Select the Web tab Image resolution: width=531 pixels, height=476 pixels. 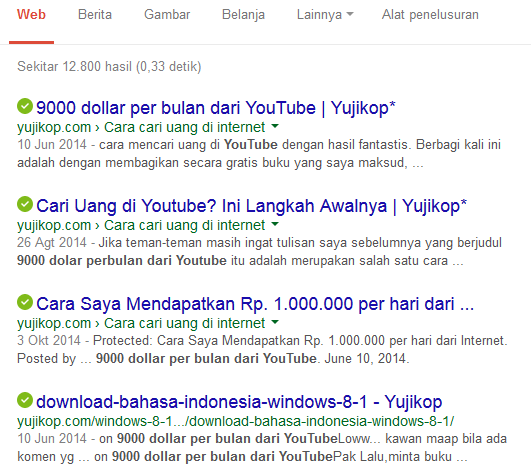tap(31, 15)
